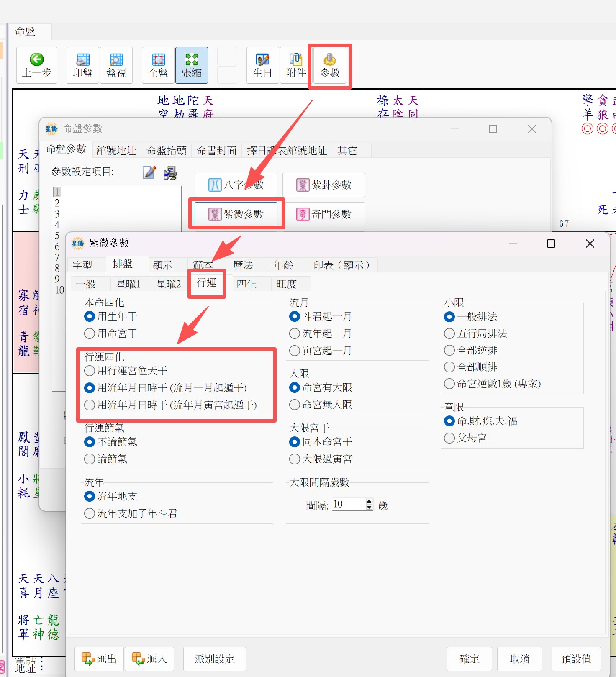Click the 間隔 age interval input field
Screen dimensions: 616x677
point(348,504)
